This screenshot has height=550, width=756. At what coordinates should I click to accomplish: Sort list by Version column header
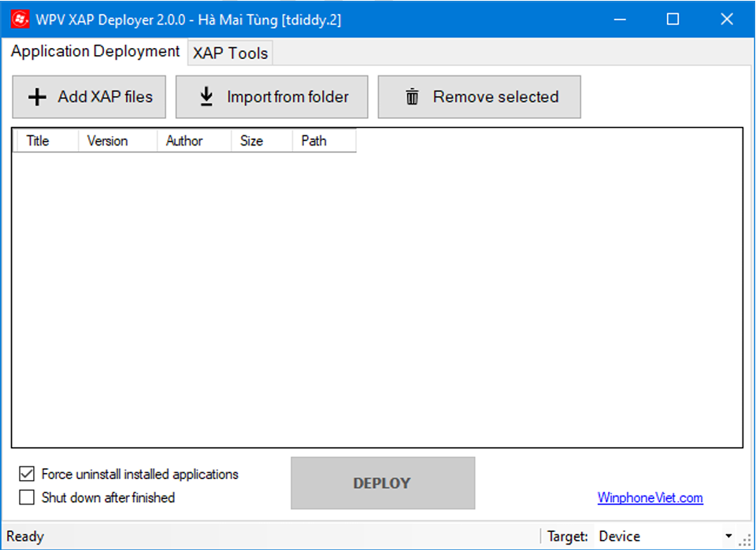tap(107, 141)
